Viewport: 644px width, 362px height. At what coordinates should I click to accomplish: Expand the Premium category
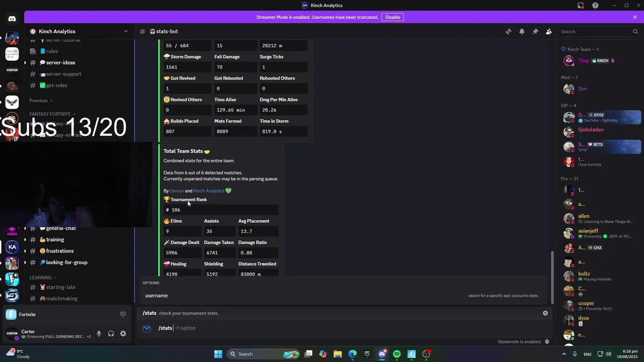(x=41, y=101)
